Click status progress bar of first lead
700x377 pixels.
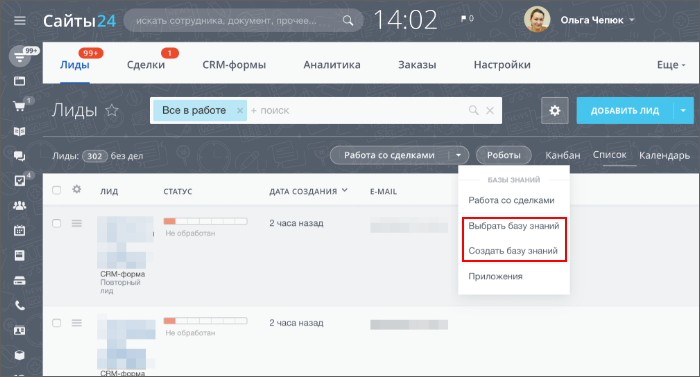click(205, 222)
